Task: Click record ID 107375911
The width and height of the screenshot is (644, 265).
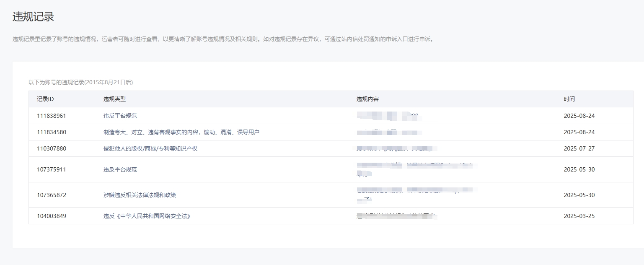Action: 52,169
